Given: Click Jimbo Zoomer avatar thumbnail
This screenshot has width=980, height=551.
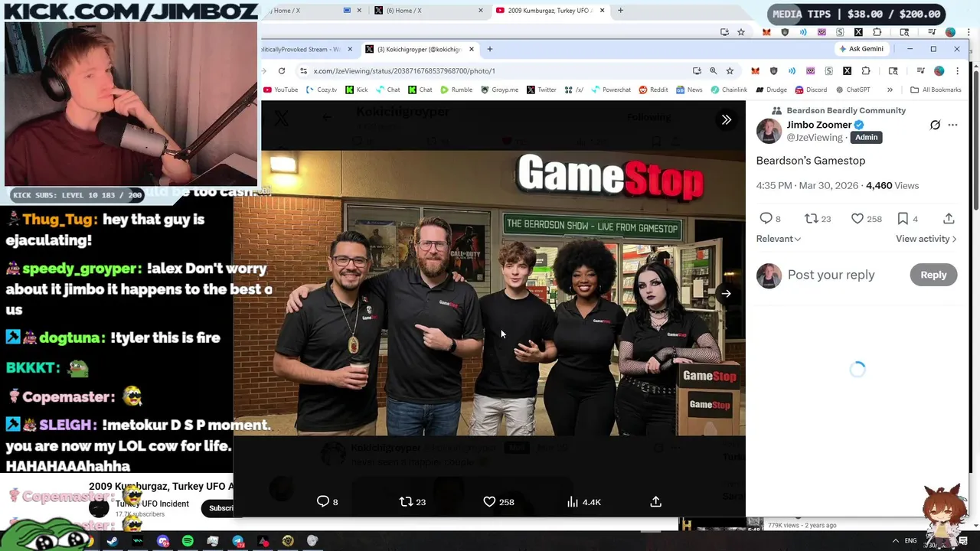Looking at the screenshot, I should pyautogui.click(x=769, y=131).
